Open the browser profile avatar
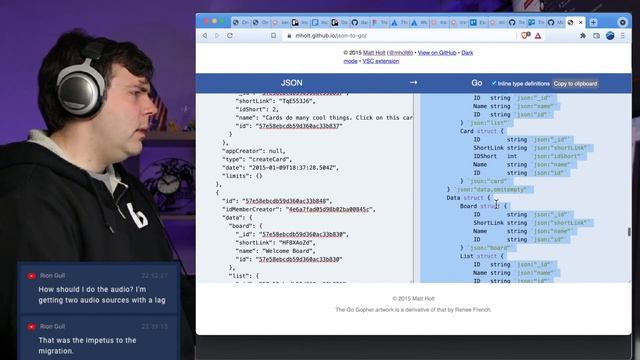 610,36
